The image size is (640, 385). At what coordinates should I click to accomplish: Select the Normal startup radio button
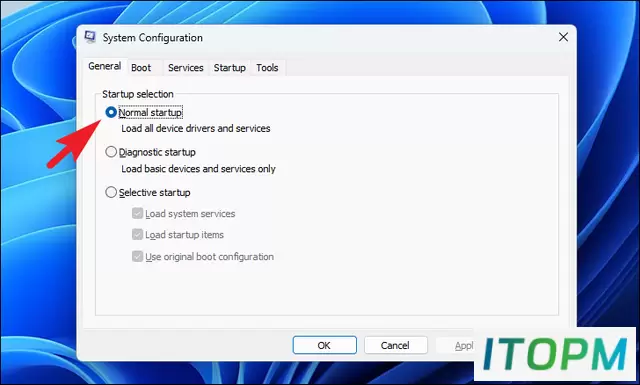pyautogui.click(x=111, y=112)
